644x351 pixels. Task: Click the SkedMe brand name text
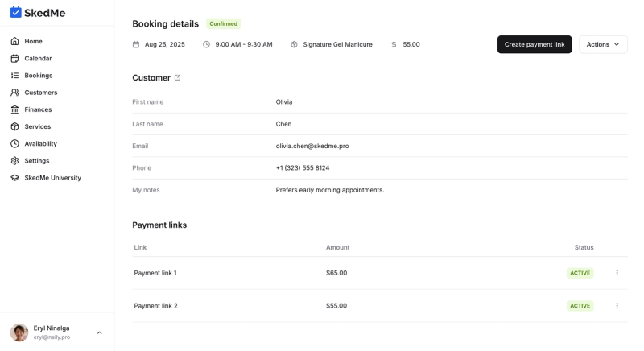coord(45,13)
